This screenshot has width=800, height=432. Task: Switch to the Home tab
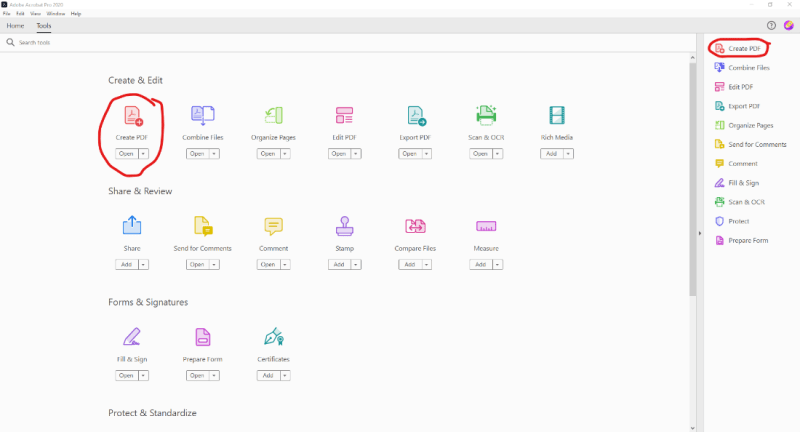click(15, 26)
